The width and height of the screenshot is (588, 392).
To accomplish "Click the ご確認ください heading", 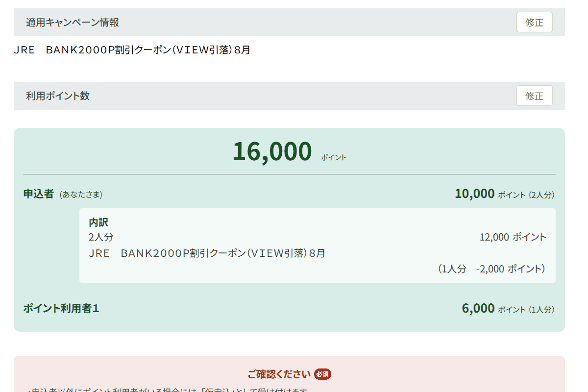I will click(x=279, y=374).
